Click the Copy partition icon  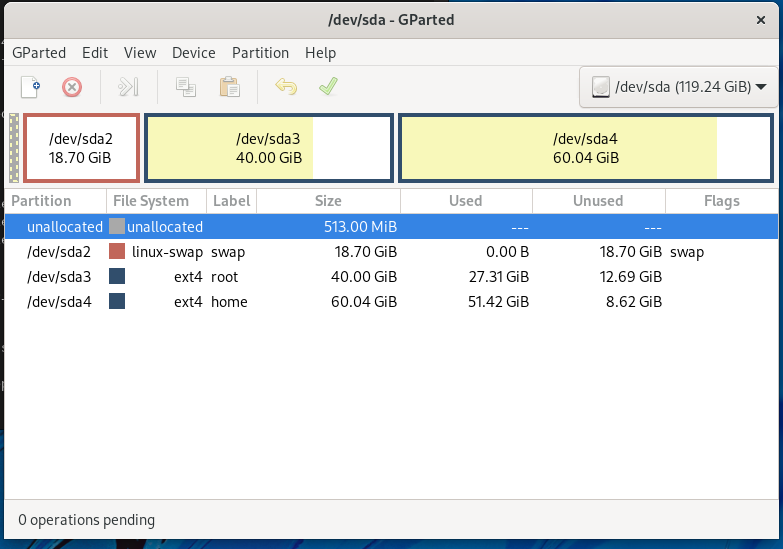[x=185, y=87]
